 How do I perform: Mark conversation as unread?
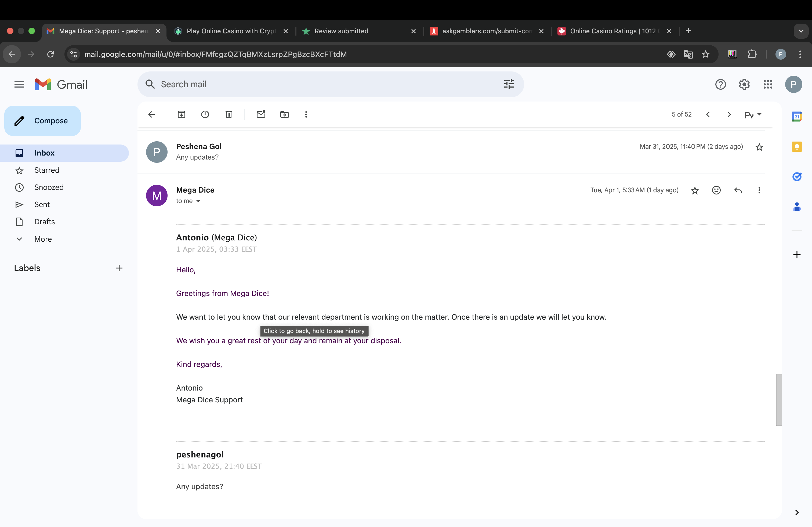pos(261,114)
